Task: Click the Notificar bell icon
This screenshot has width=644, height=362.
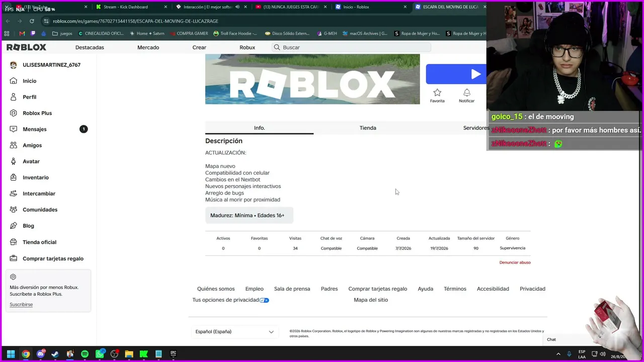Action: pyautogui.click(x=466, y=93)
